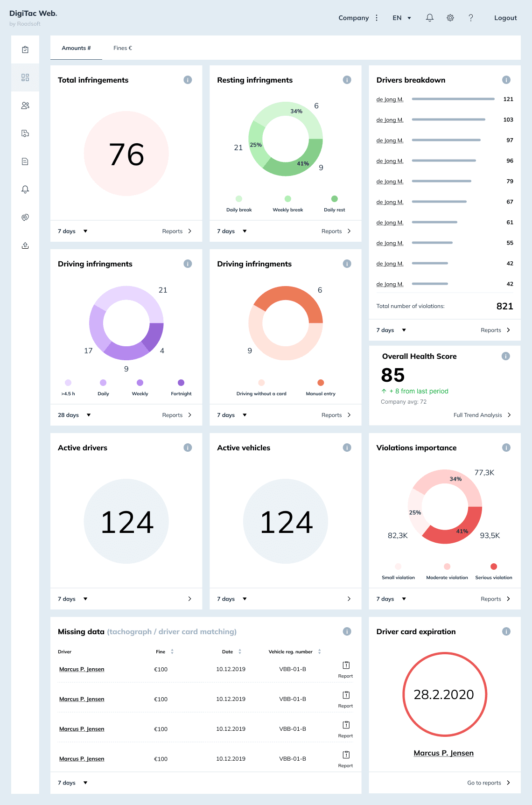
Task: Open settings gear in top header
Action: pos(450,18)
